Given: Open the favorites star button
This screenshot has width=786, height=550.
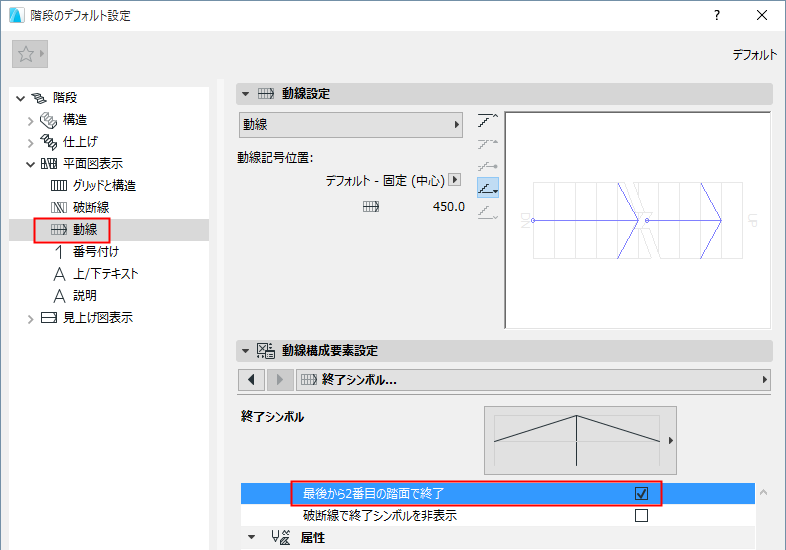Looking at the screenshot, I should coord(30,54).
